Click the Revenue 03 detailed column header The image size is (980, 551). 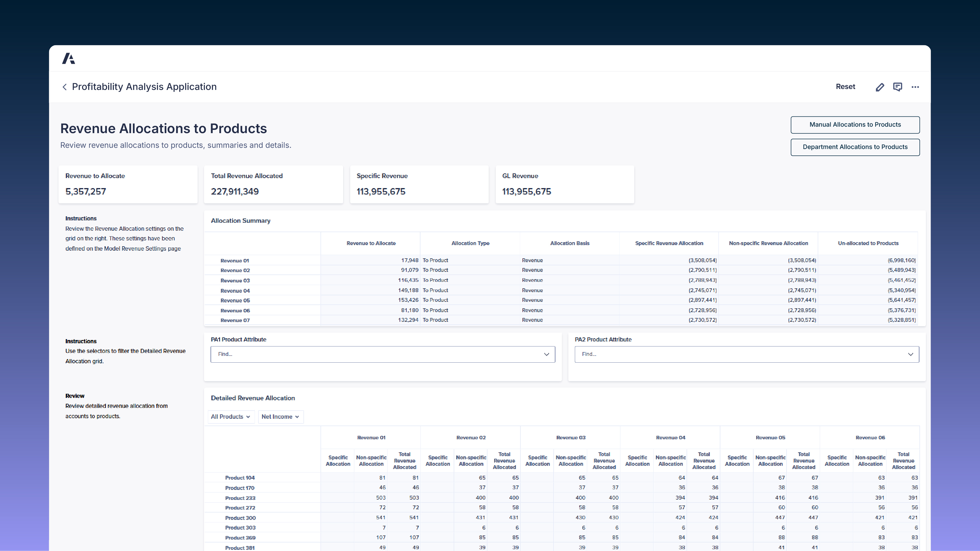[x=570, y=438]
